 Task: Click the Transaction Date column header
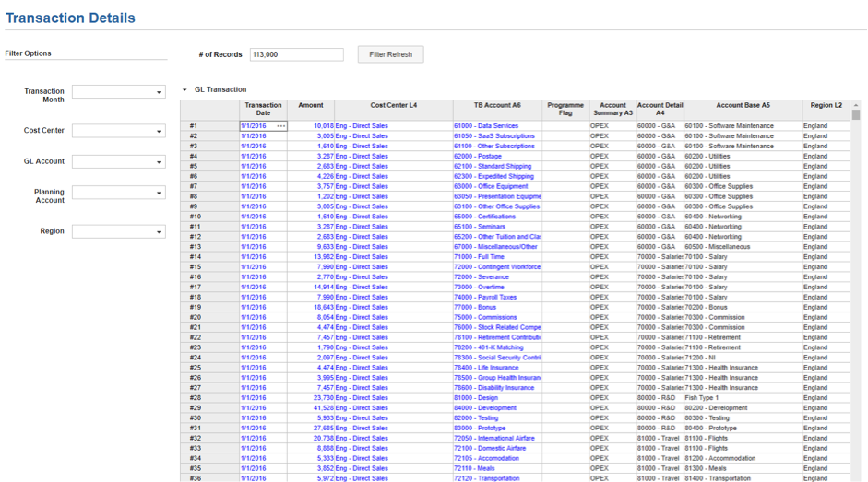[264, 109]
